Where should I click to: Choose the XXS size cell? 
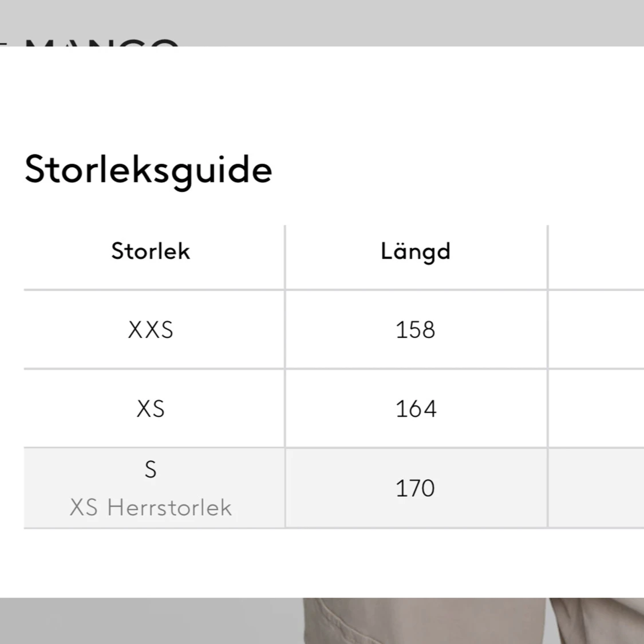[x=151, y=330]
